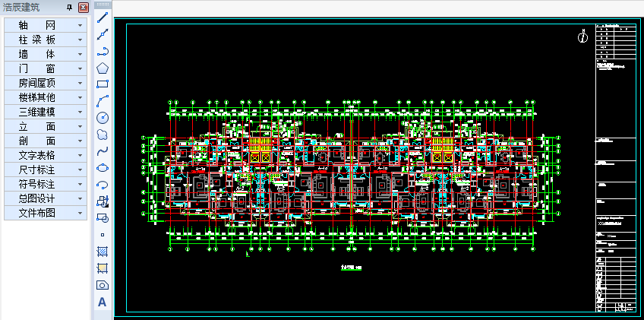The width and height of the screenshot is (644, 320).
Task: Click the 文字表格 button
Action: [46, 155]
